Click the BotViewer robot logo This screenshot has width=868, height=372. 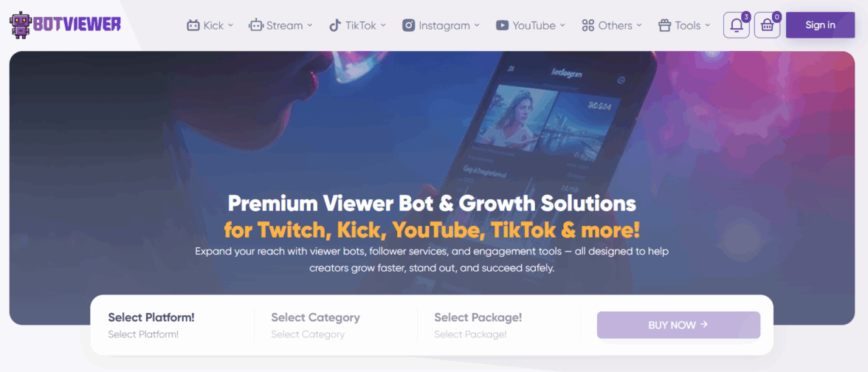click(21, 25)
